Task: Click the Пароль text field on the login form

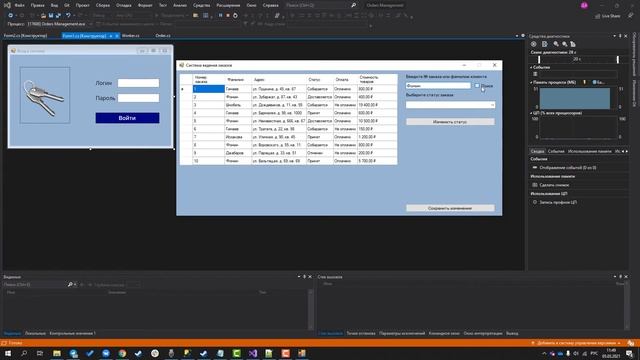Action: (x=138, y=98)
